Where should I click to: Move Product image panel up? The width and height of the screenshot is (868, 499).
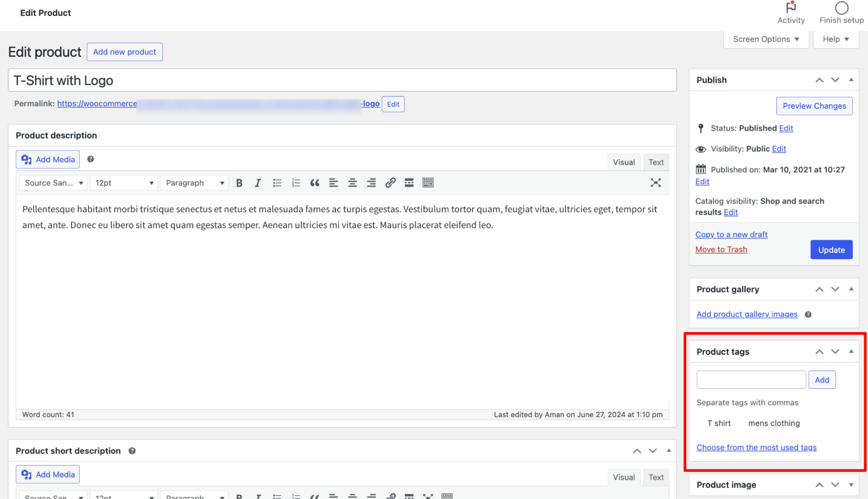click(819, 485)
